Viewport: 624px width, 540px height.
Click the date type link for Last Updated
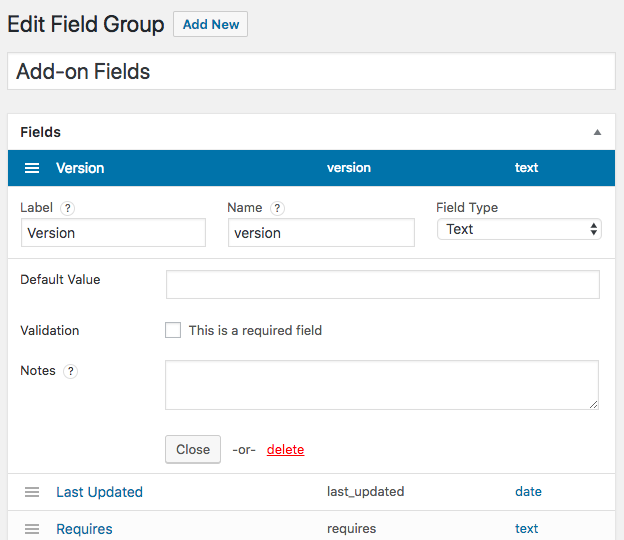point(528,492)
